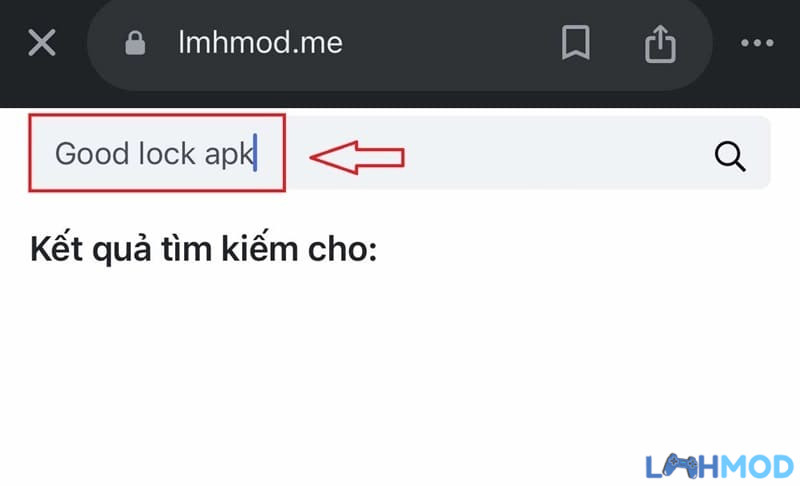Tap the padlock site security icon
Image resolution: width=800 pixels, height=486 pixels.
click(x=135, y=43)
